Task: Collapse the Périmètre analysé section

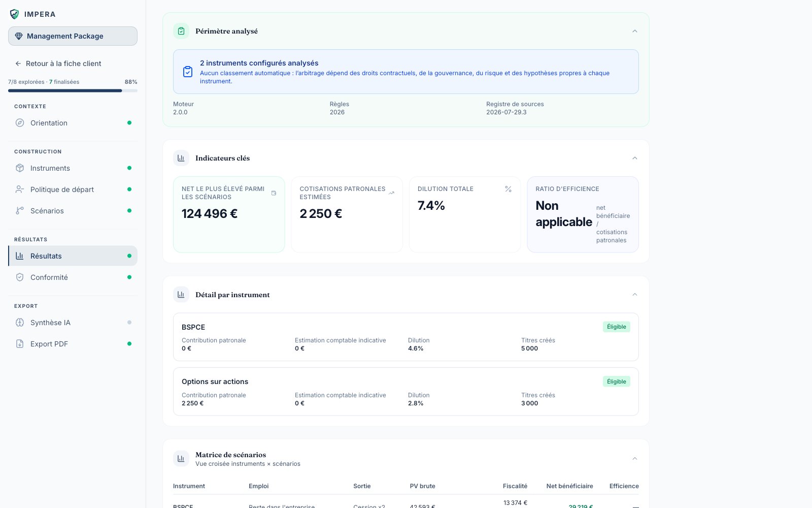Action: [634, 31]
